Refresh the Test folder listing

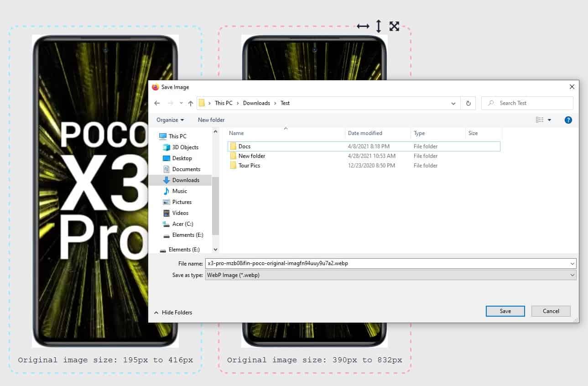(468, 103)
